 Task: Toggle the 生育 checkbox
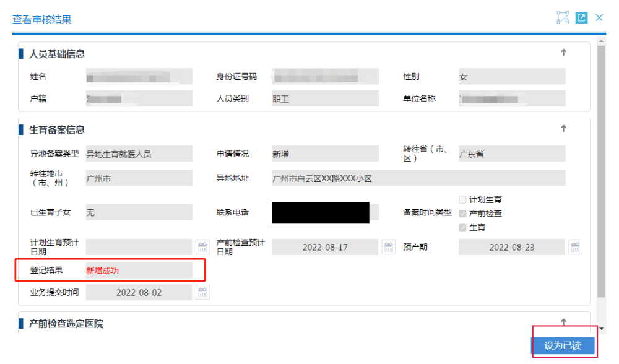462,228
